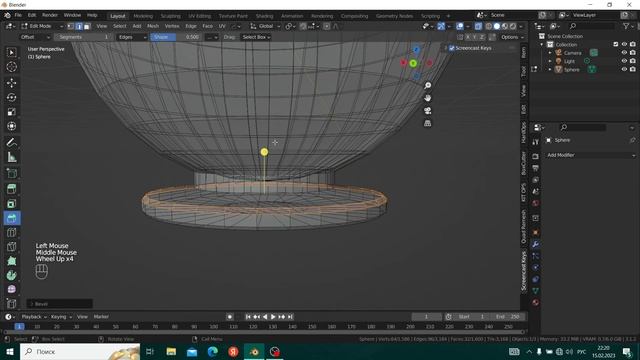Image resolution: width=640 pixels, height=360 pixels.
Task: Click frame 100 on the timeline ruler
Action: pyautogui.click(x=213, y=327)
